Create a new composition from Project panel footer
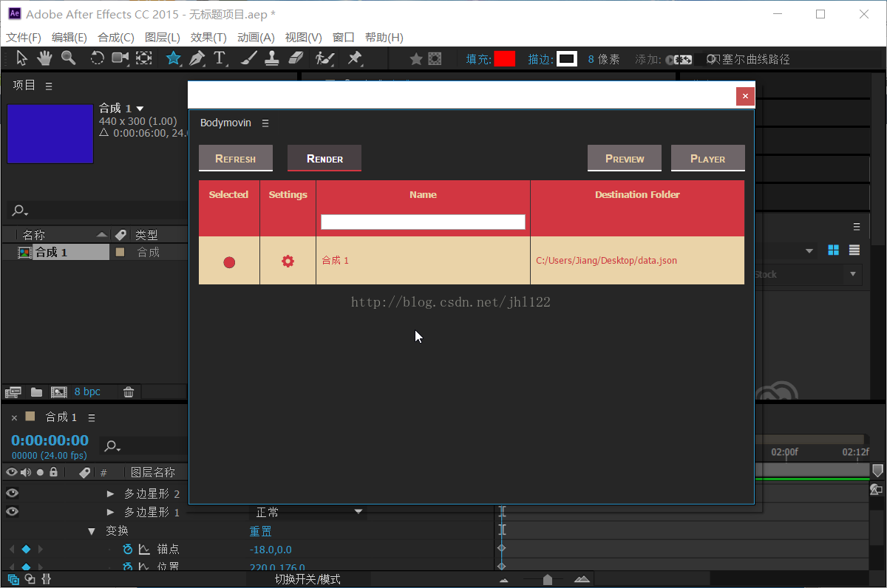This screenshot has width=887, height=588. click(x=58, y=392)
